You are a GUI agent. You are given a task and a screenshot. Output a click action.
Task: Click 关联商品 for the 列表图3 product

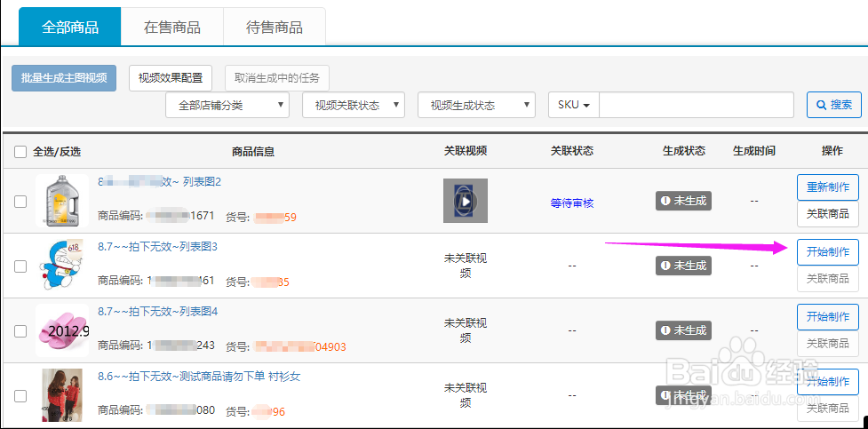[828, 279]
